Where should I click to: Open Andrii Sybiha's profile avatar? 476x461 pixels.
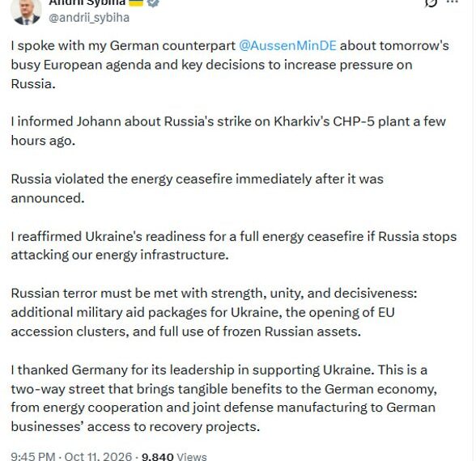pos(26,11)
